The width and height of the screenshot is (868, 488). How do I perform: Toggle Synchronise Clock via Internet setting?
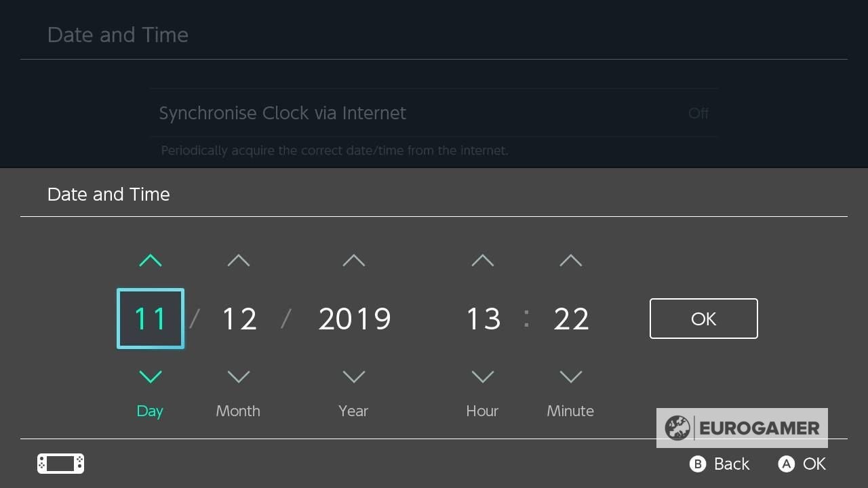[434, 113]
